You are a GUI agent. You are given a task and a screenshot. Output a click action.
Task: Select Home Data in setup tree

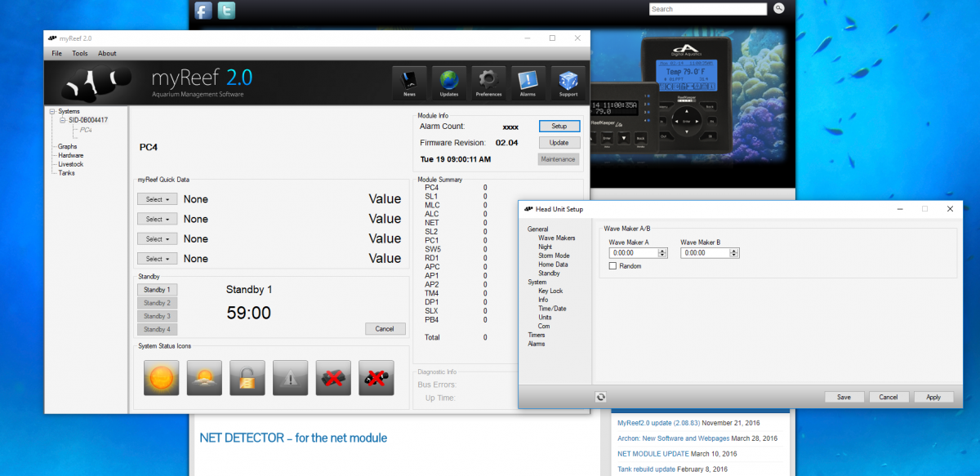pos(553,265)
